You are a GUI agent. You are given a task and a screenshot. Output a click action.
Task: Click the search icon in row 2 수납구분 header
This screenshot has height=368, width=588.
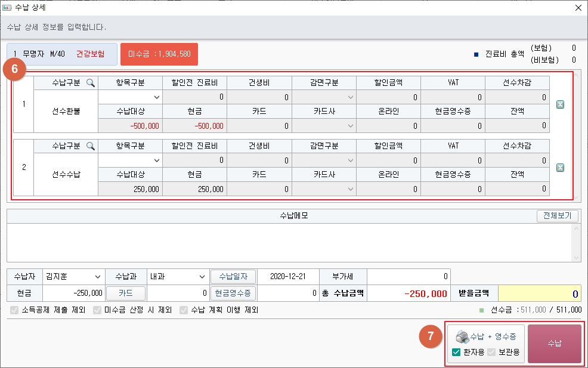click(91, 146)
